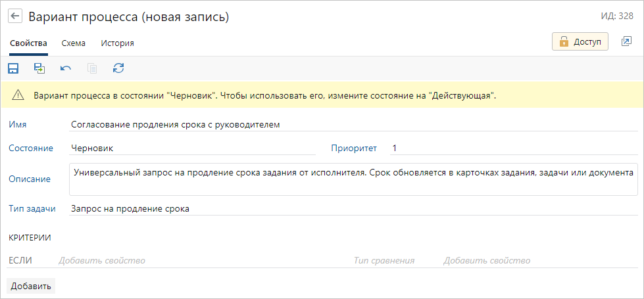Click the save and close icon

click(x=39, y=68)
